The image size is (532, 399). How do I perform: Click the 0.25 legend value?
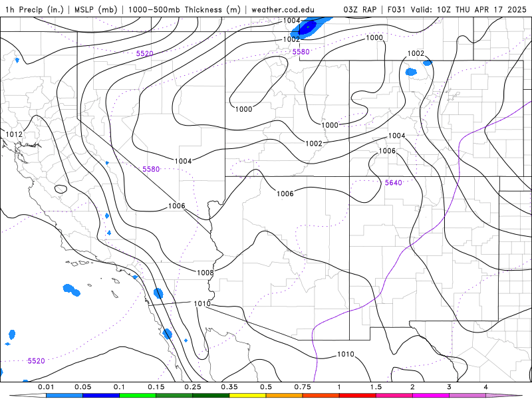tap(193, 387)
